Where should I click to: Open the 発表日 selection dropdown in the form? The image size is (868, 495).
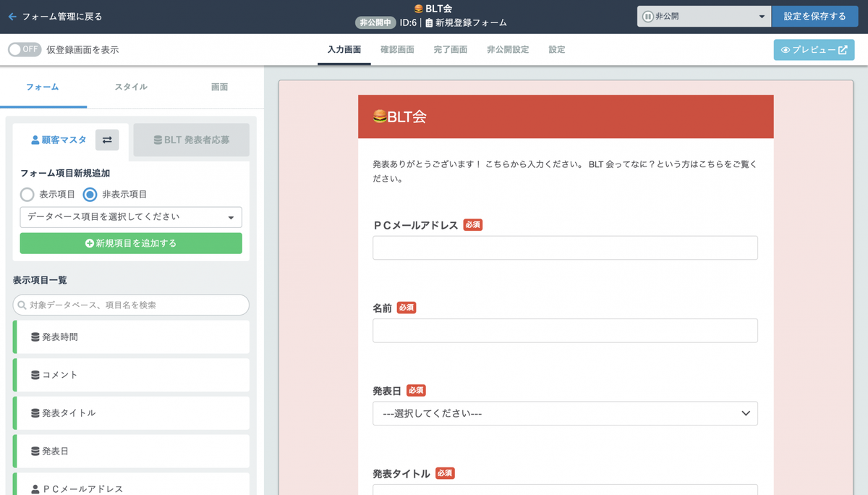[564, 413]
